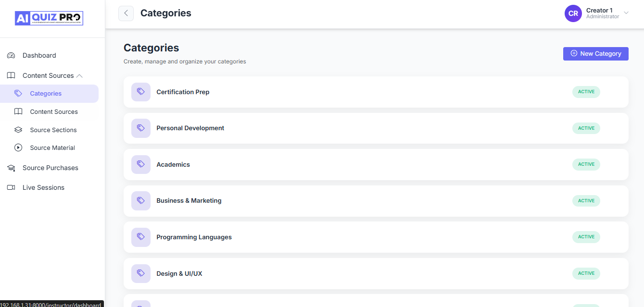Open the Academics category name

(x=173, y=164)
